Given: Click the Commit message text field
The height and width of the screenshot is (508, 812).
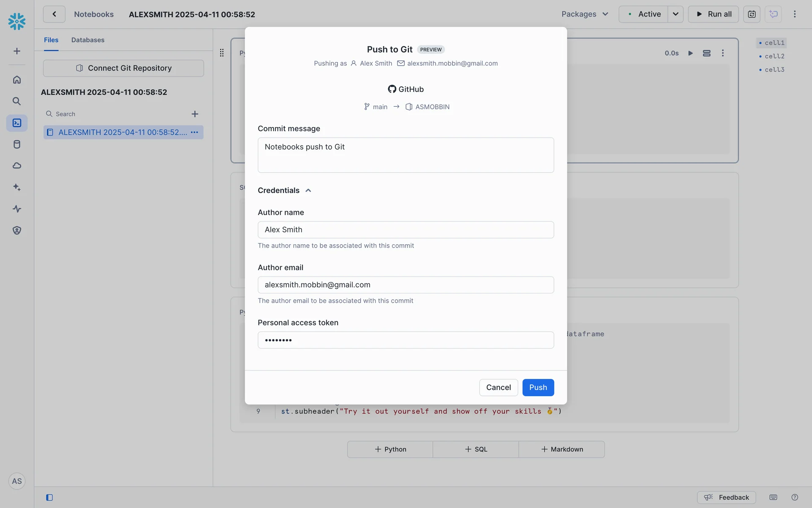Looking at the screenshot, I should pyautogui.click(x=406, y=155).
